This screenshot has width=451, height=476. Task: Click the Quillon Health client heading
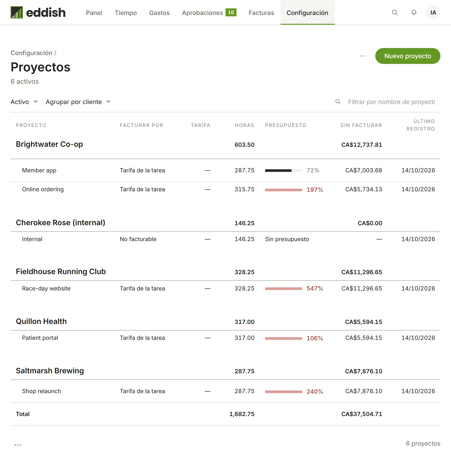pyautogui.click(x=41, y=321)
